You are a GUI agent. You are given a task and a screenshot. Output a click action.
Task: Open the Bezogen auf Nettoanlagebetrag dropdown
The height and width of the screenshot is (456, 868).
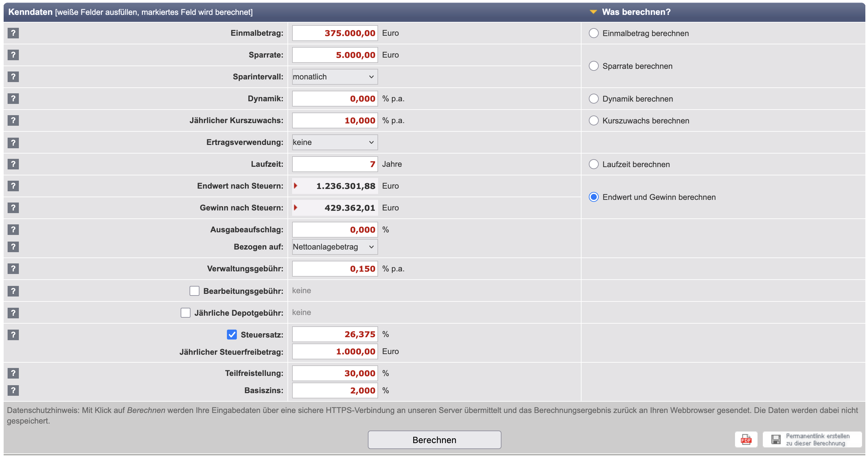pyautogui.click(x=335, y=247)
